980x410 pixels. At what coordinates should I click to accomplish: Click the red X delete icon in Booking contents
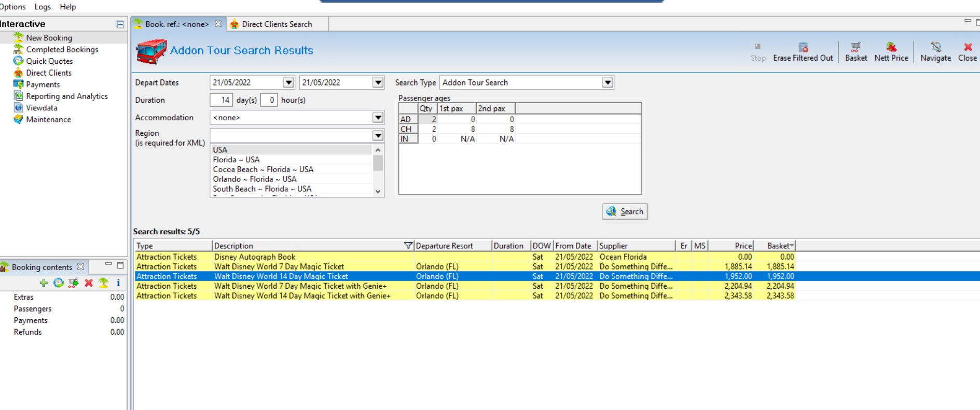click(x=89, y=282)
